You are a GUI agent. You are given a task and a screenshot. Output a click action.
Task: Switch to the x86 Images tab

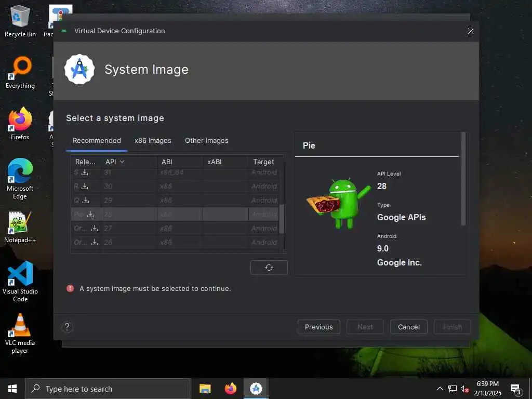tap(153, 140)
